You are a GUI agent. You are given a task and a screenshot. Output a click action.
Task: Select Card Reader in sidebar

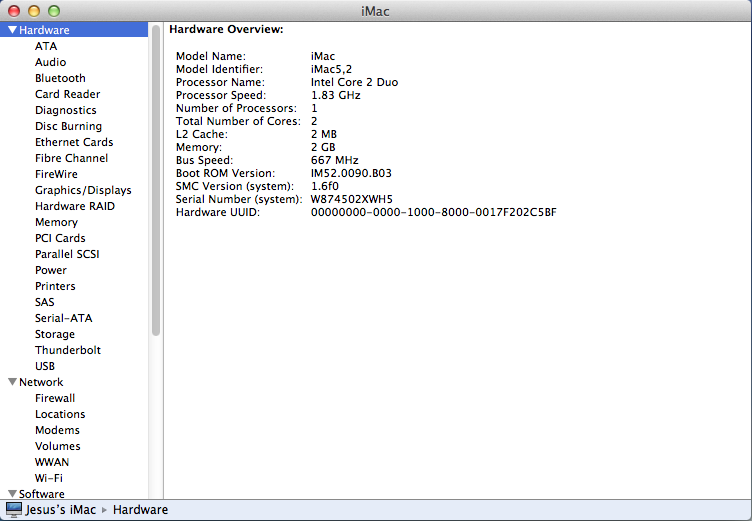point(68,94)
